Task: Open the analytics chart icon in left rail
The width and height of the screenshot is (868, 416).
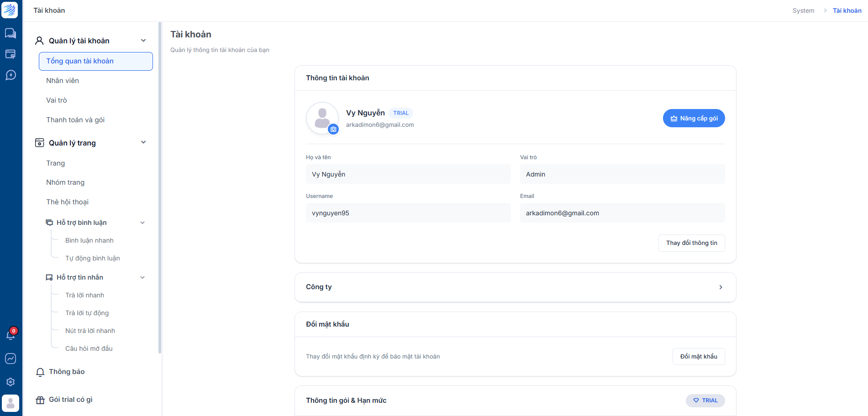Action: (11, 359)
